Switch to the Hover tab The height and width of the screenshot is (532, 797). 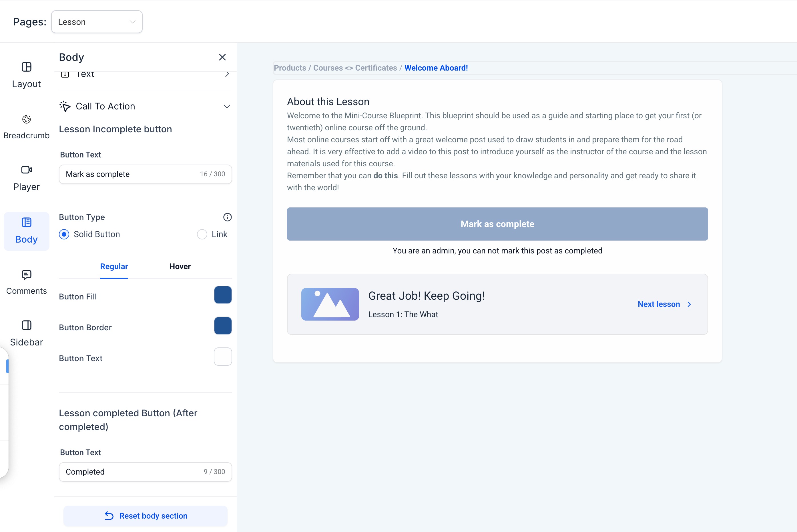click(x=180, y=267)
